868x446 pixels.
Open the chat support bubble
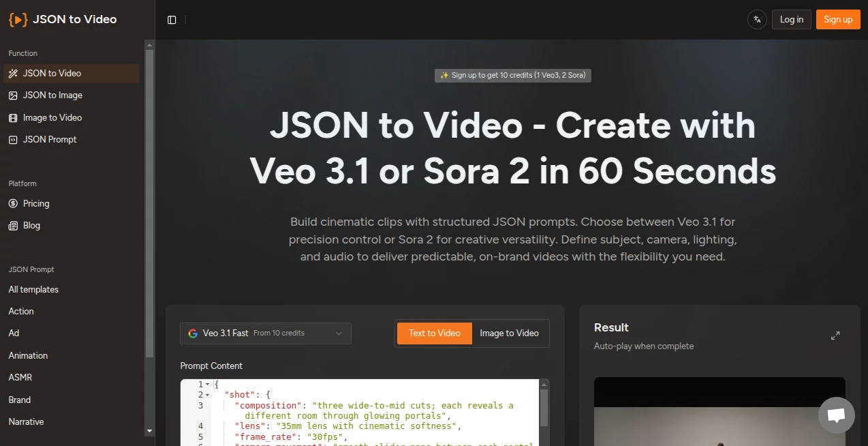tap(836, 415)
